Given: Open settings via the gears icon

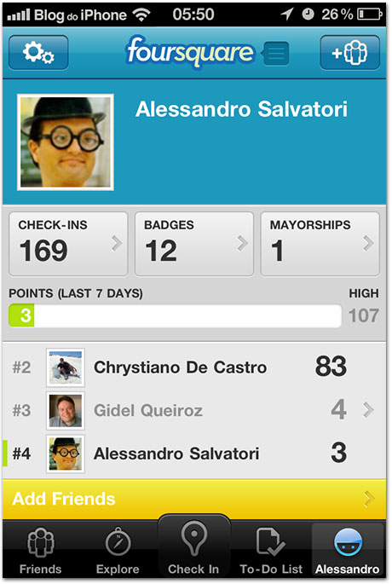Looking at the screenshot, I should 38,53.
